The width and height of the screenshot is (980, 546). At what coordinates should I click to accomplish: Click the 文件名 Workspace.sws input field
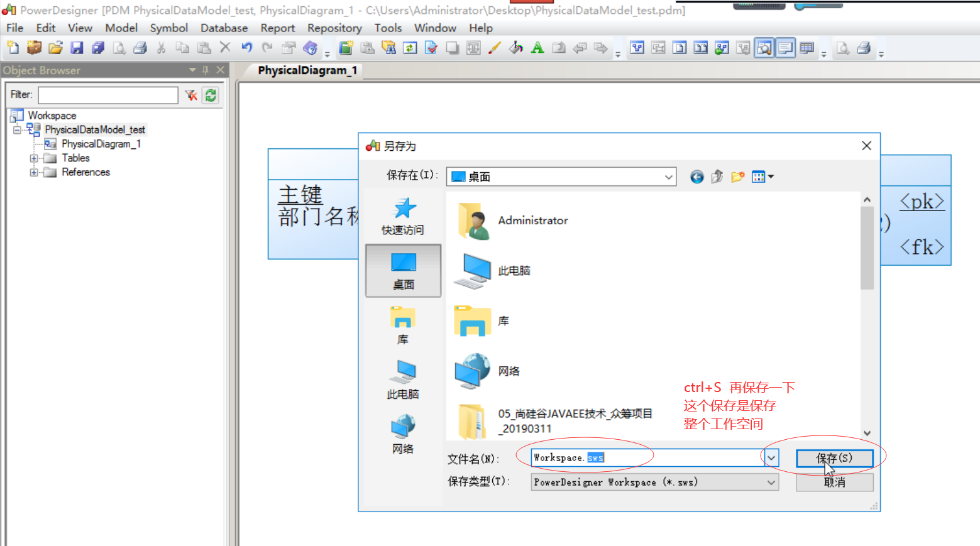coord(647,458)
